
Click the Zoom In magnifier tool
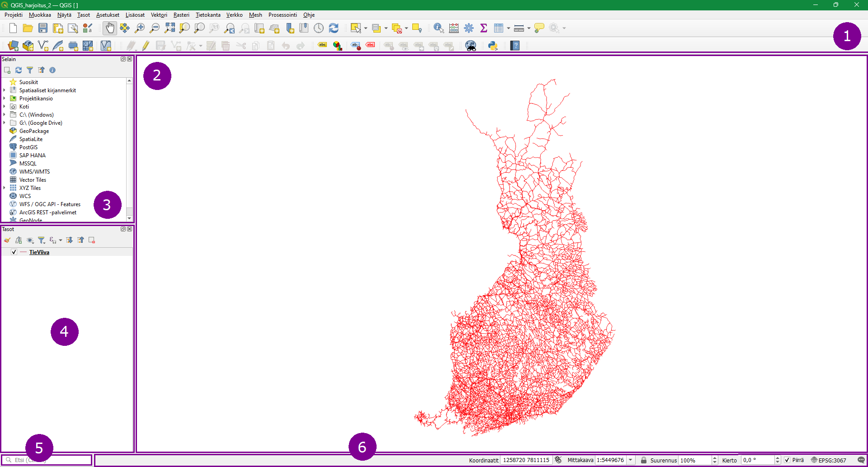coord(140,28)
